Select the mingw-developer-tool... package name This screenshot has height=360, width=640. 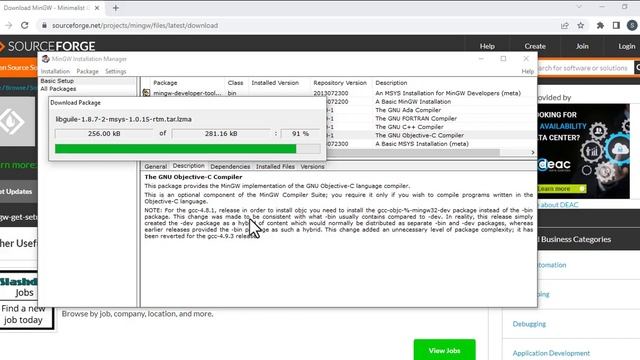point(187,93)
